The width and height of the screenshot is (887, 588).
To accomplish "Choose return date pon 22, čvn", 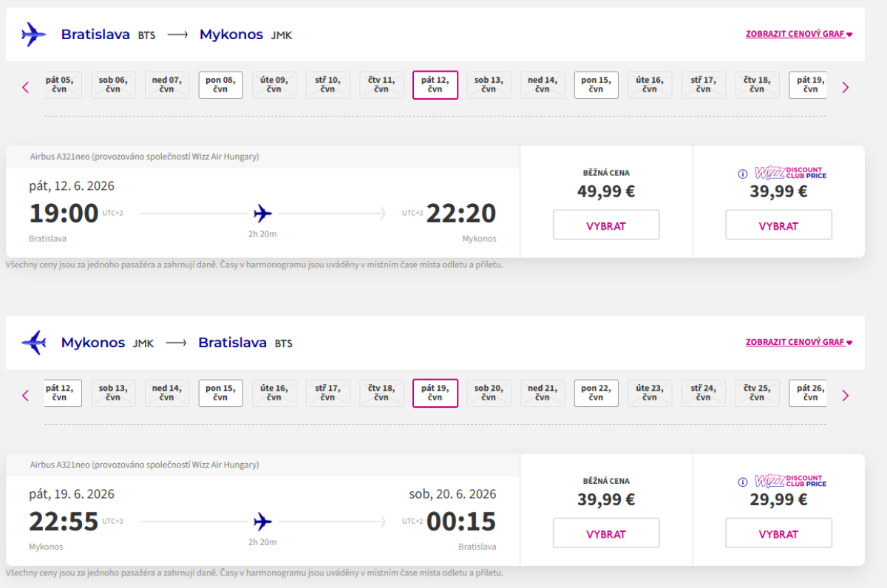I will click(596, 393).
